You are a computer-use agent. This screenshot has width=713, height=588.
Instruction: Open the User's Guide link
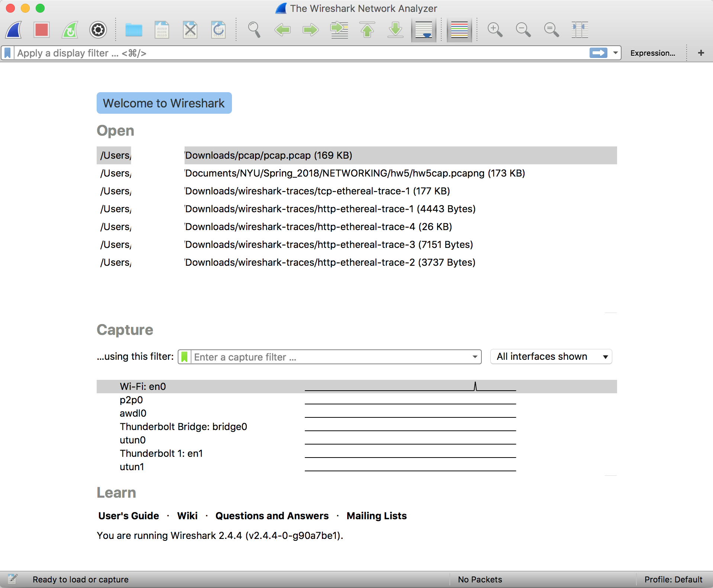tap(129, 516)
